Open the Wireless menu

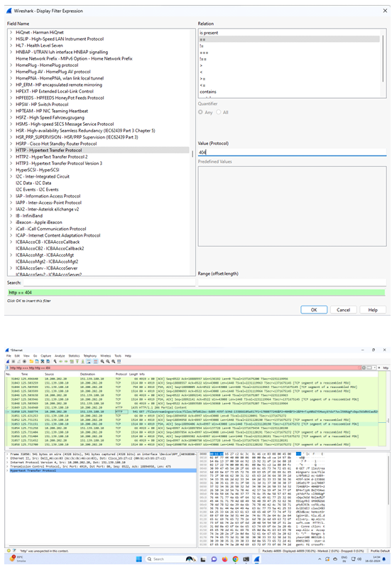(x=105, y=355)
